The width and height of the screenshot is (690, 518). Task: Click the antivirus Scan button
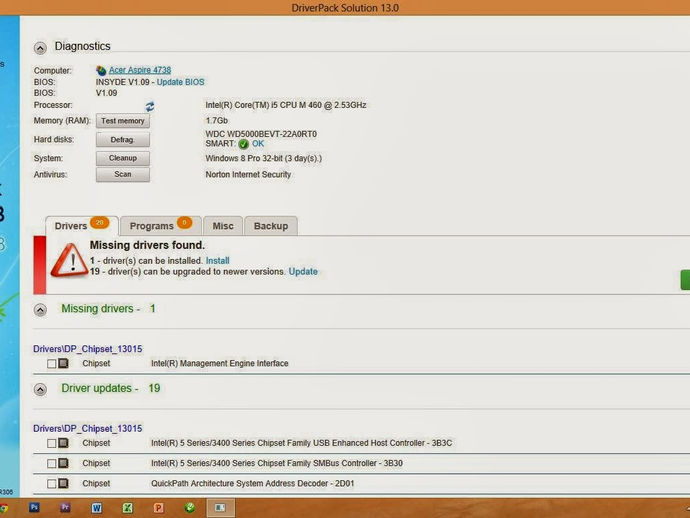pos(123,174)
